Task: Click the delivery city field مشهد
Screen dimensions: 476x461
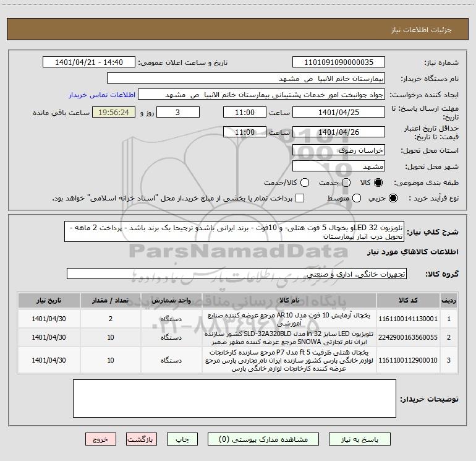Action: coord(339,166)
